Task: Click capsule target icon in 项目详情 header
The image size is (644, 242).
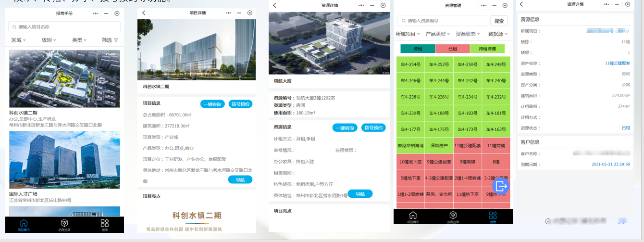Action: click(249, 13)
